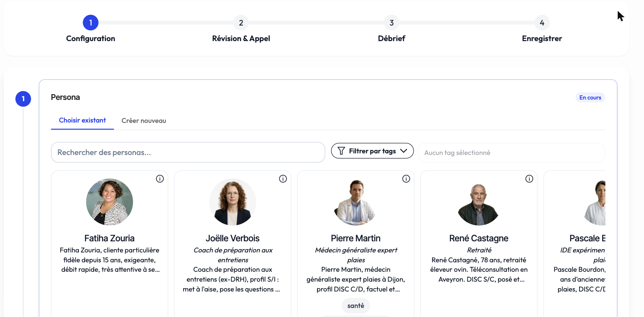Click the Rechercher des personas search field
Viewport: 644px width, 317px height.
[x=188, y=153]
